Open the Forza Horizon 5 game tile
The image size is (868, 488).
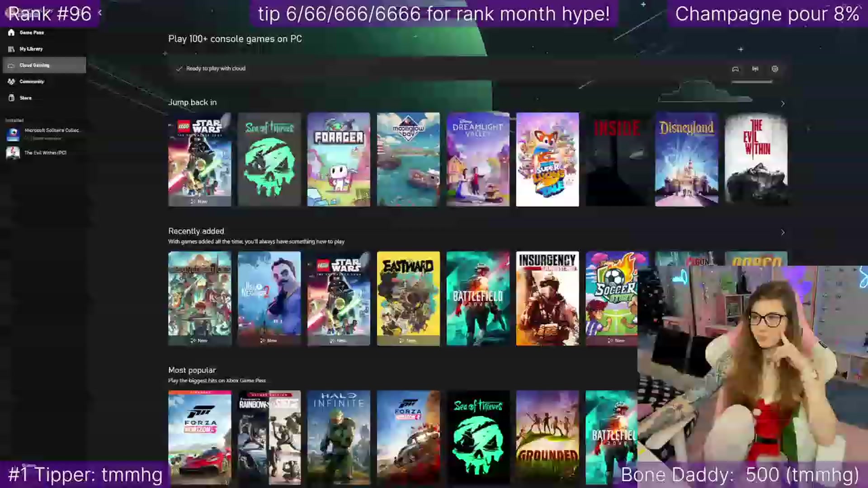(200, 437)
